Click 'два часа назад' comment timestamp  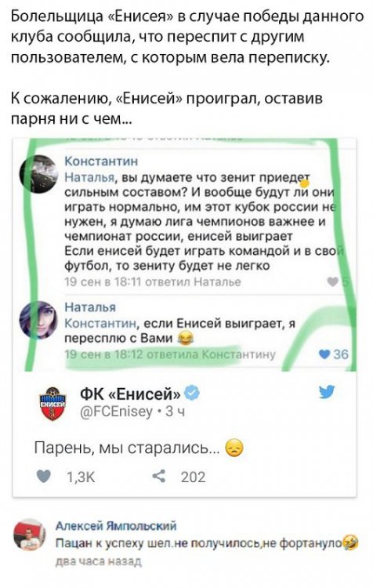tap(98, 561)
